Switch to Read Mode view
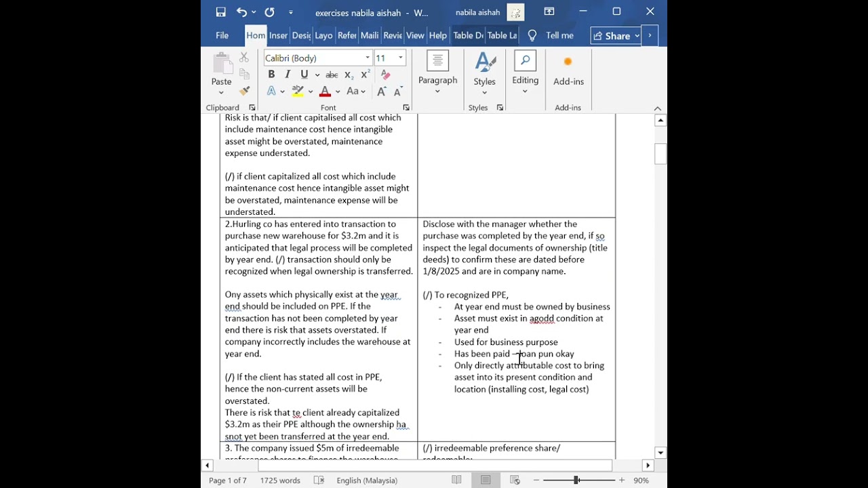Screen dimensions: 868x488 (x=456, y=480)
